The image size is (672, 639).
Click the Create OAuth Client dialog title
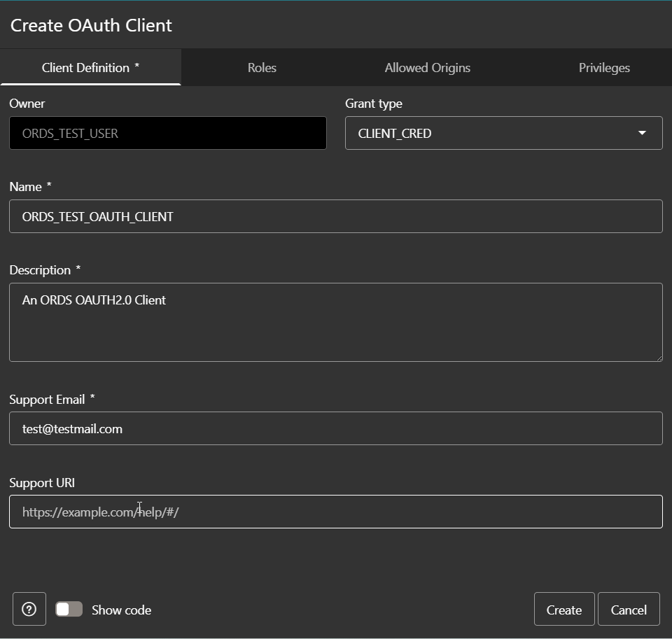92,25
